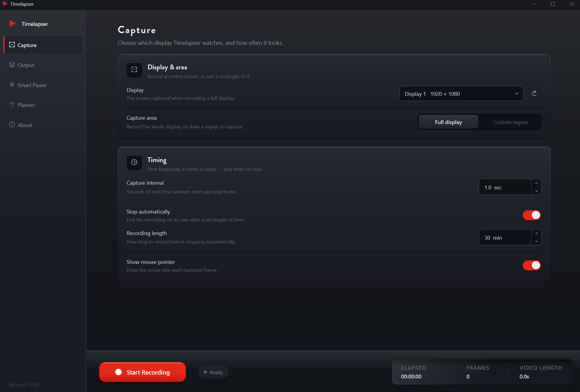Disable the Show mouse pointer switch

click(x=532, y=265)
